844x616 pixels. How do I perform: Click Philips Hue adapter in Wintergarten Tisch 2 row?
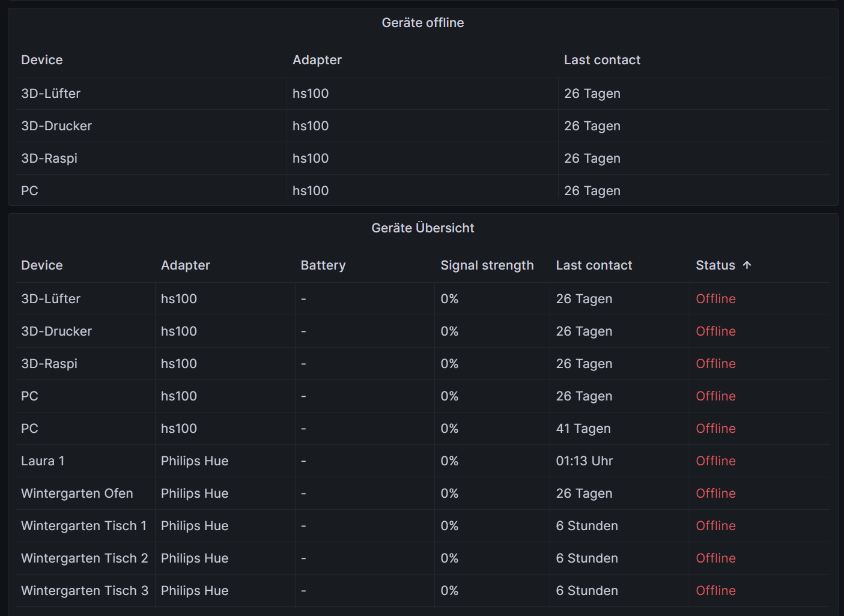click(195, 558)
